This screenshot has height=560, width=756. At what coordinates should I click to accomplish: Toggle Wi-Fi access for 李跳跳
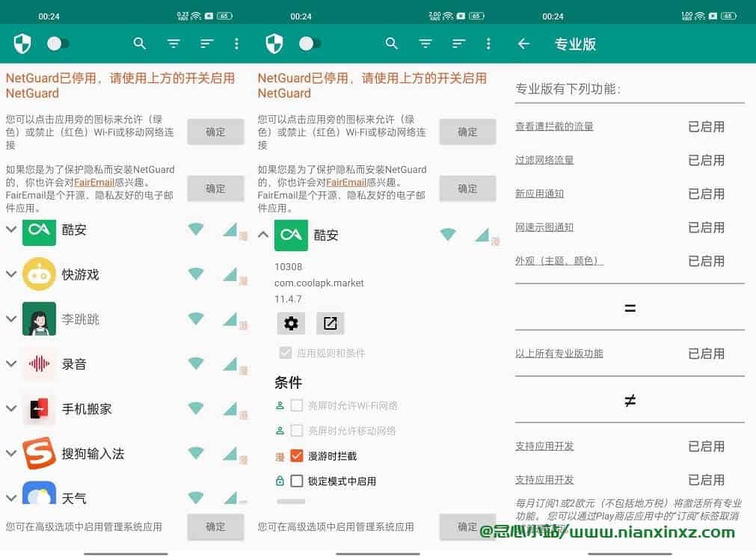coord(196,319)
